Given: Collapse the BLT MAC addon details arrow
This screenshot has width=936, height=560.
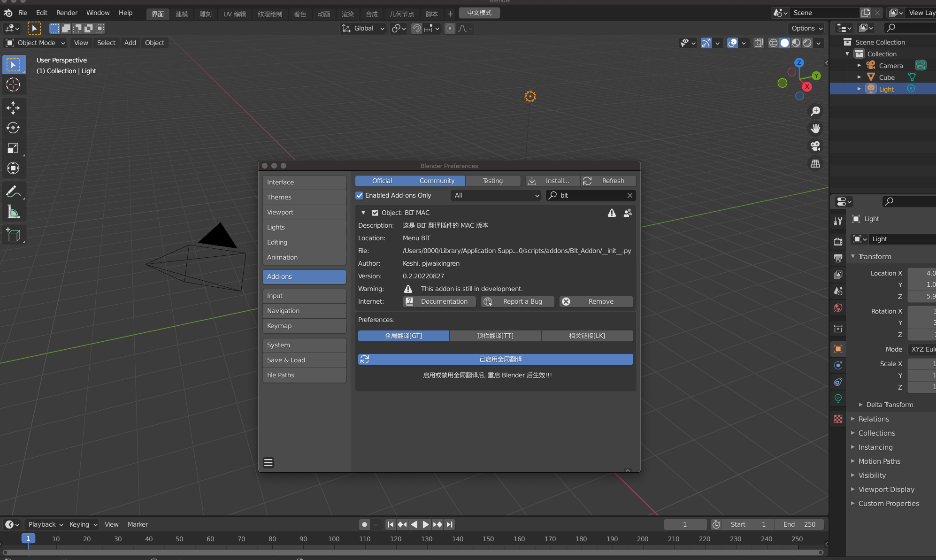Looking at the screenshot, I should pos(363,213).
